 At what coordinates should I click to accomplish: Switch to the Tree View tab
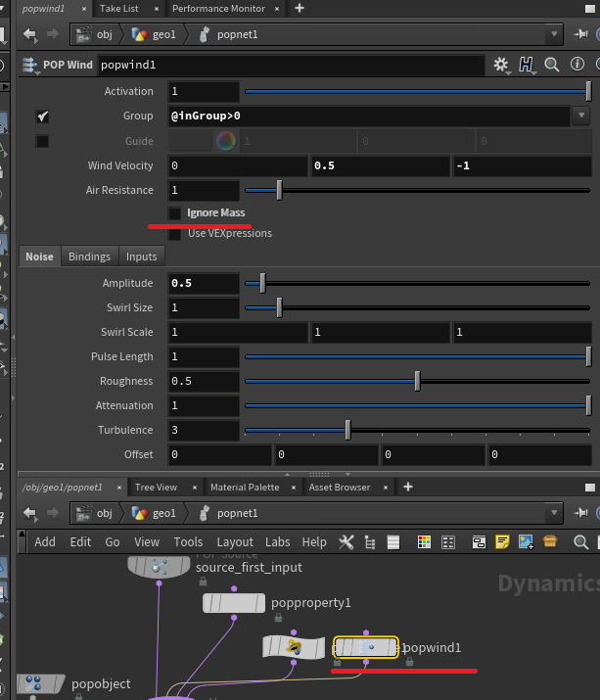click(156, 487)
